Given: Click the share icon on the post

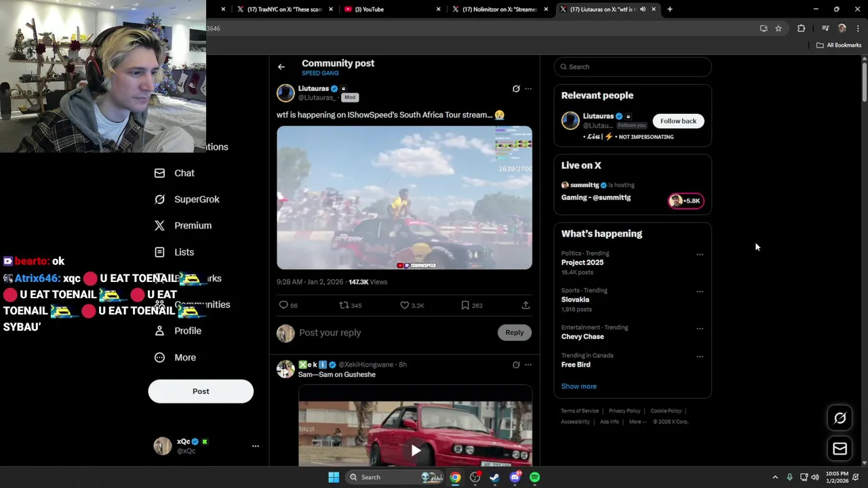Looking at the screenshot, I should (526, 305).
